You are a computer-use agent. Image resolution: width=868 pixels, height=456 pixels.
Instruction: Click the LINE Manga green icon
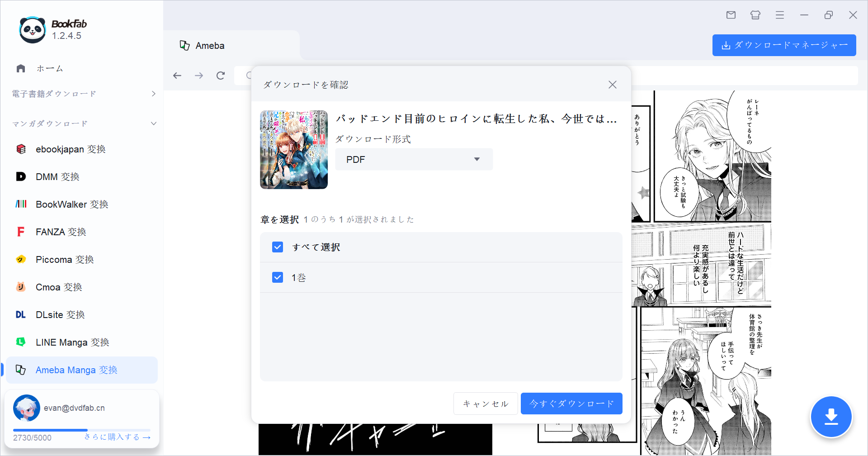[x=21, y=342]
